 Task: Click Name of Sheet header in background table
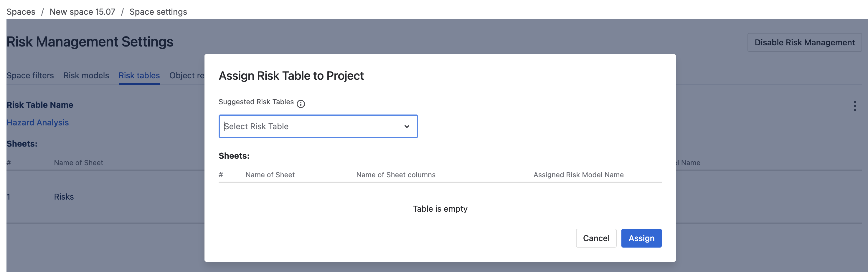78,162
